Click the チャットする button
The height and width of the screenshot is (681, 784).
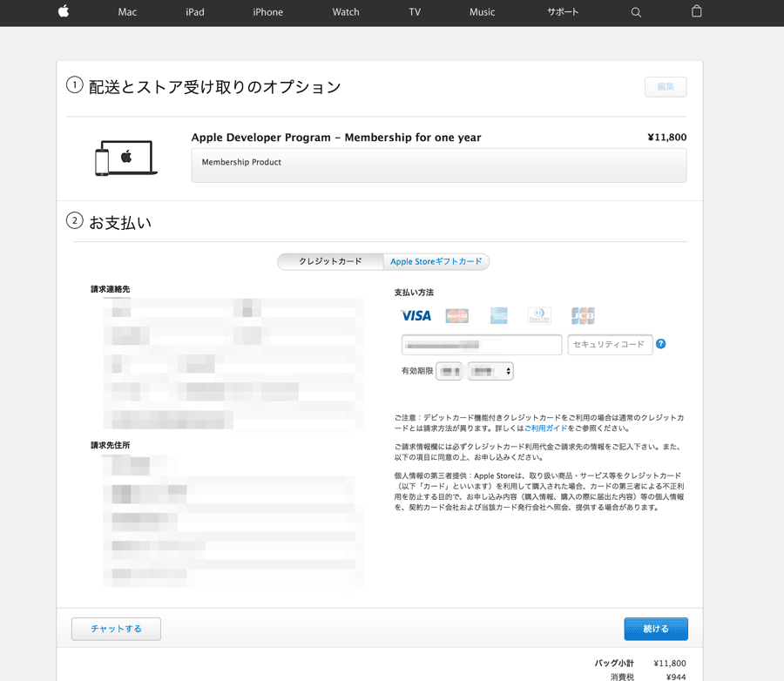[x=116, y=629]
